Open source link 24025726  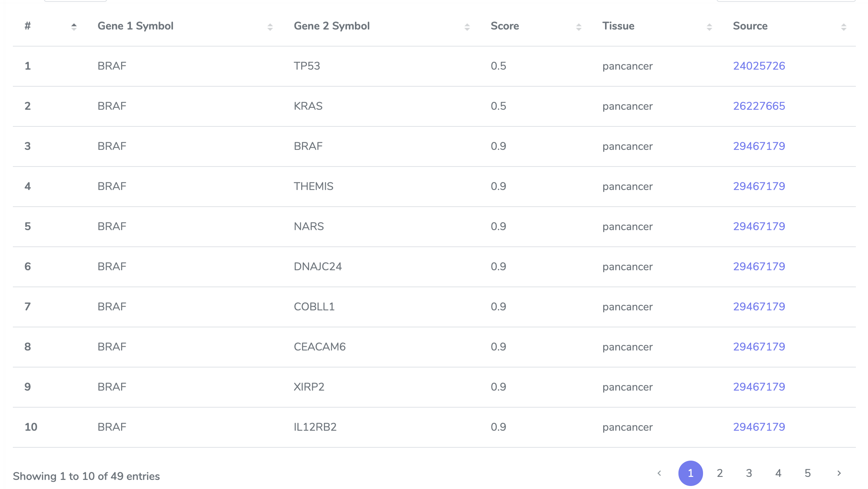point(759,66)
